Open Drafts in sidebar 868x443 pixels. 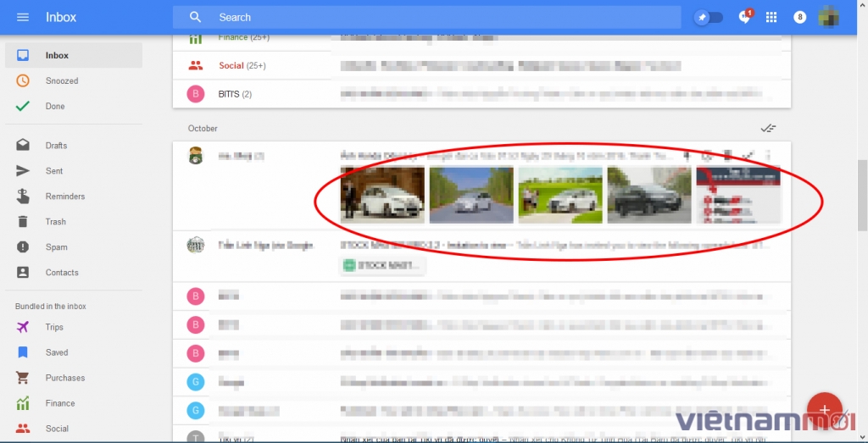74,146
